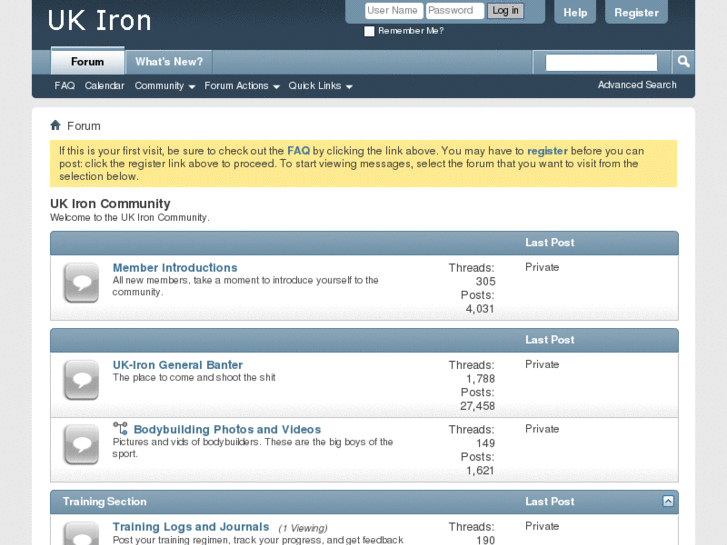The width and height of the screenshot is (727, 545).
Task: Open the Community dropdown menu
Action: coord(165,86)
